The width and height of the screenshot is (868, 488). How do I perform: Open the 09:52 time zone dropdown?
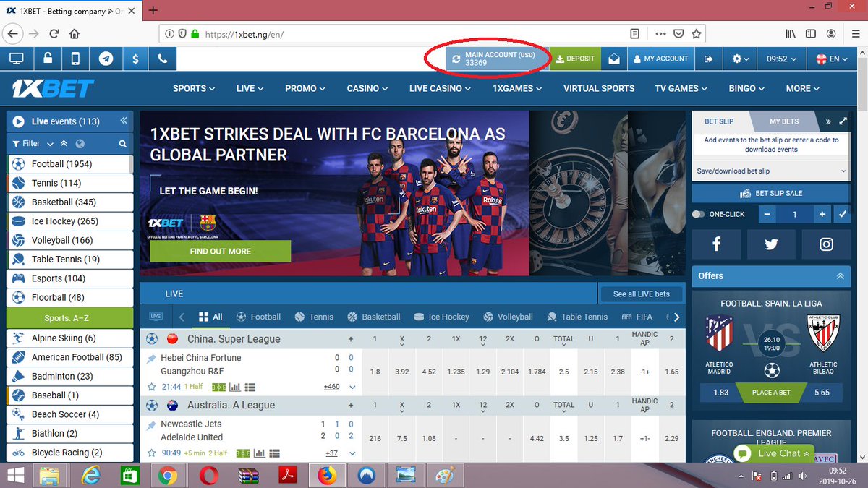[x=782, y=59]
